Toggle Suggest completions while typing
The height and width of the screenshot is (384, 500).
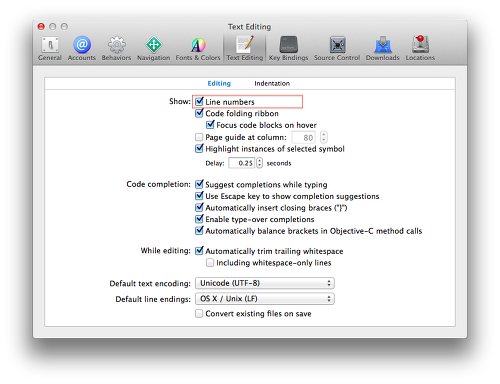click(x=199, y=184)
